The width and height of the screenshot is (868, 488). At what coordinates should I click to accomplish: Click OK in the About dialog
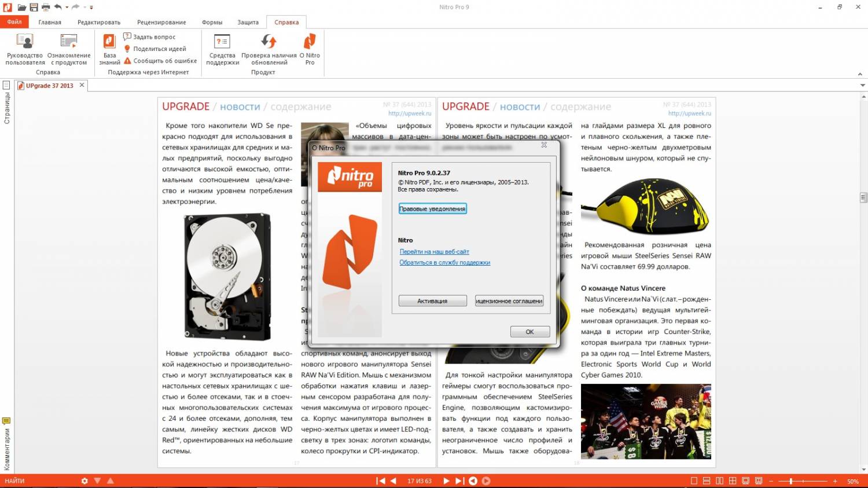pyautogui.click(x=529, y=332)
